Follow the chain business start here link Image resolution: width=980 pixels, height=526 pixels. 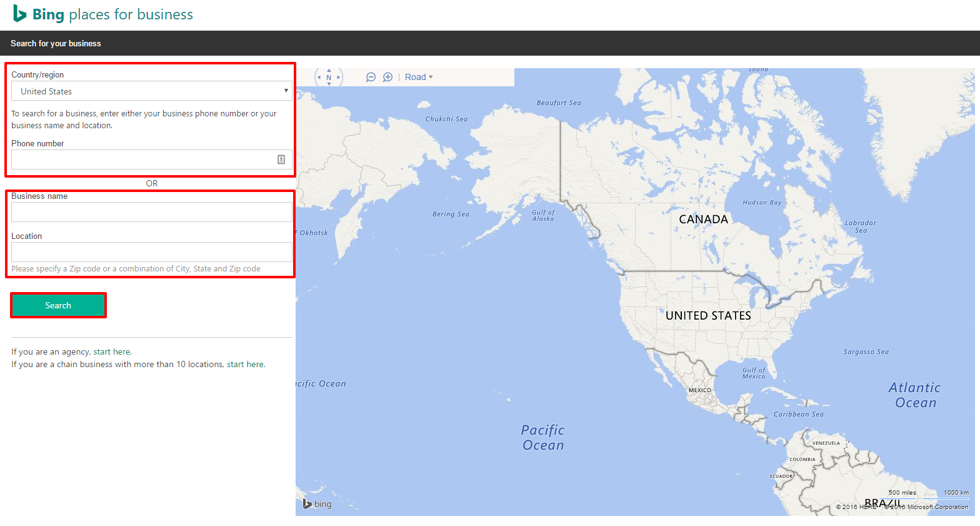tap(245, 364)
